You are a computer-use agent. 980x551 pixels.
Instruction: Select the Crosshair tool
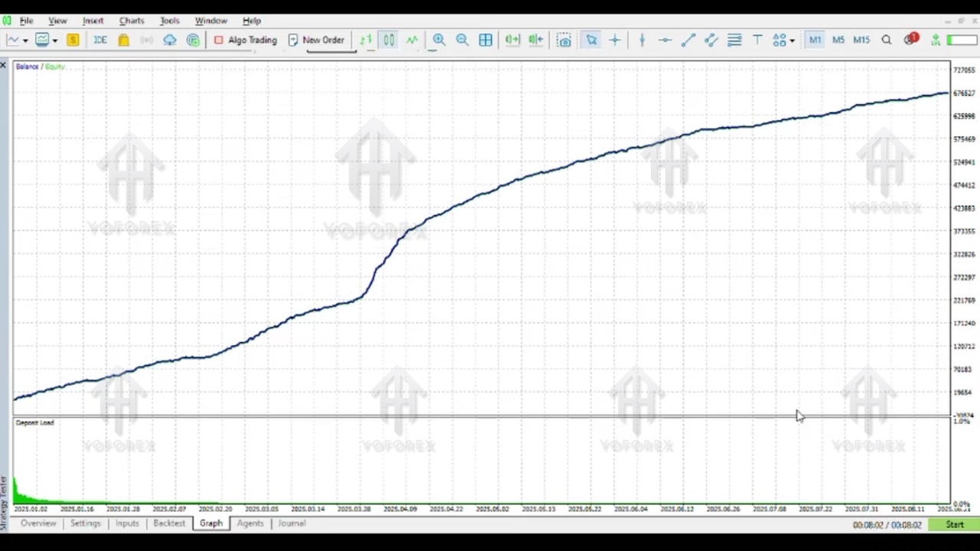(x=615, y=40)
